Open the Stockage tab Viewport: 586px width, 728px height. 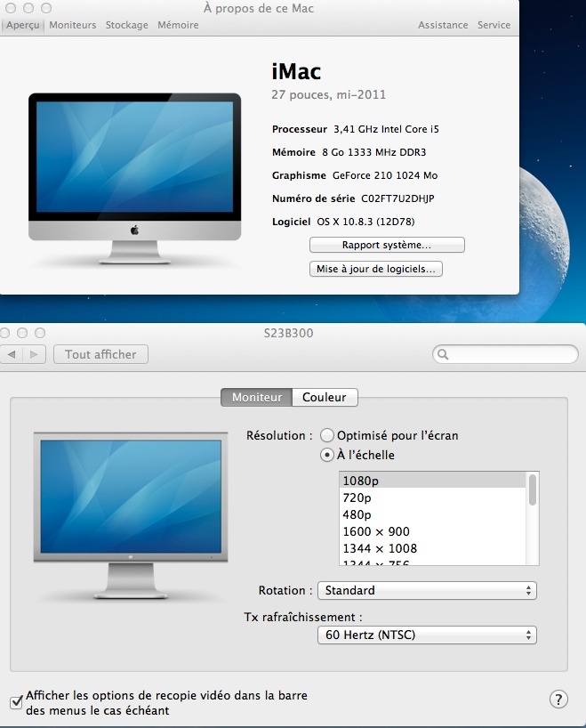click(x=126, y=25)
